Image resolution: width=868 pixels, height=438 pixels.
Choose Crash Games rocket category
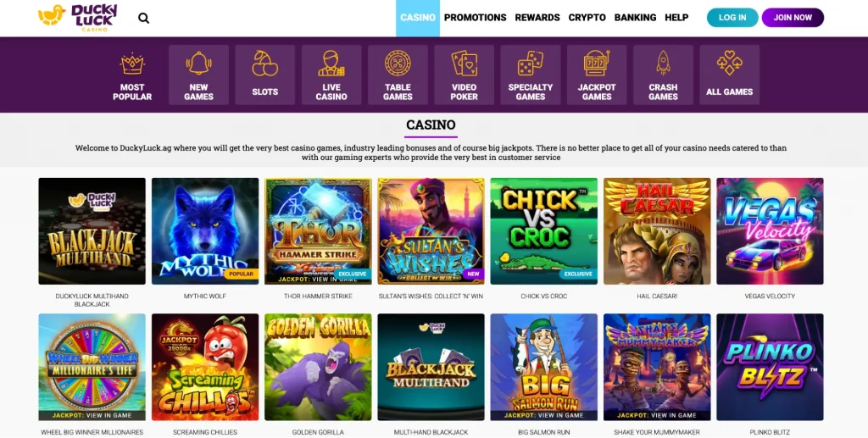tap(663, 75)
